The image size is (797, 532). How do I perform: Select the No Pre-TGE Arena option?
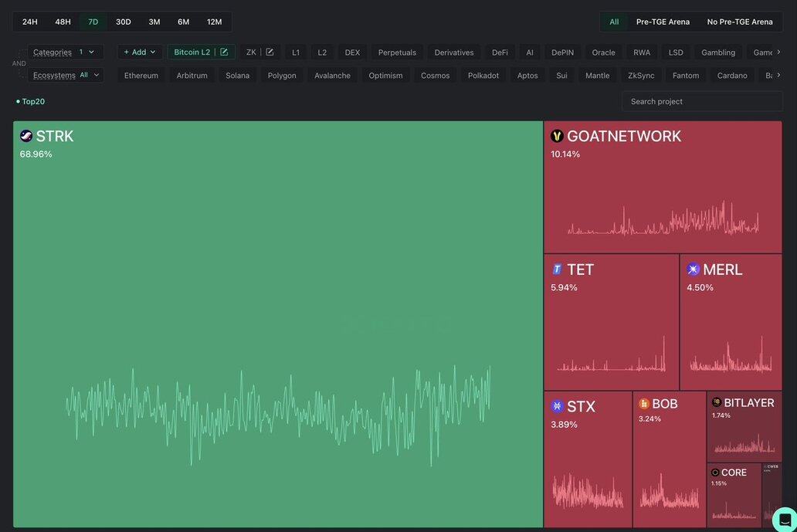(x=739, y=22)
